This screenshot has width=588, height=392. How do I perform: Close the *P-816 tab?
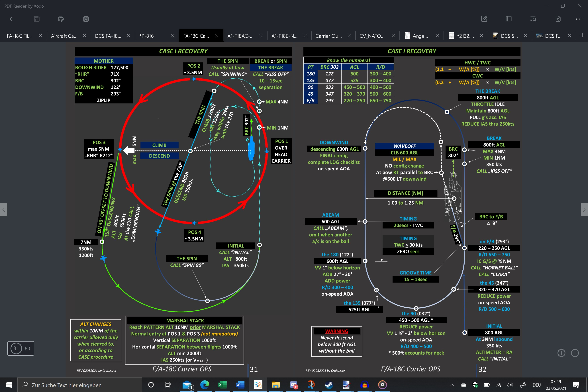click(x=173, y=36)
